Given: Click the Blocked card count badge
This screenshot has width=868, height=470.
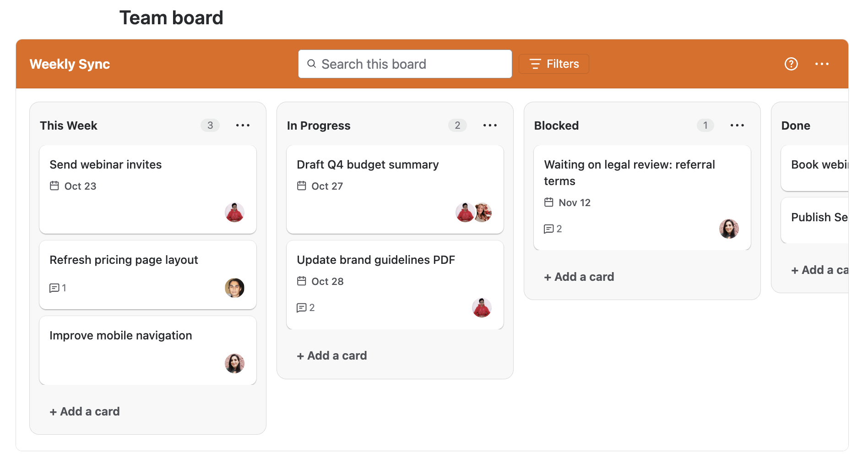Looking at the screenshot, I should [x=705, y=126].
